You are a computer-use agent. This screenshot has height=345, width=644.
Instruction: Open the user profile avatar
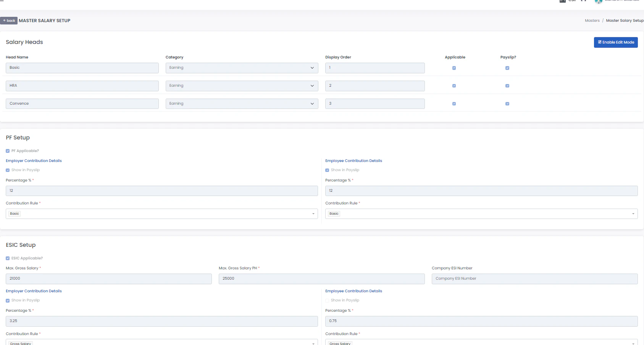click(598, 1)
